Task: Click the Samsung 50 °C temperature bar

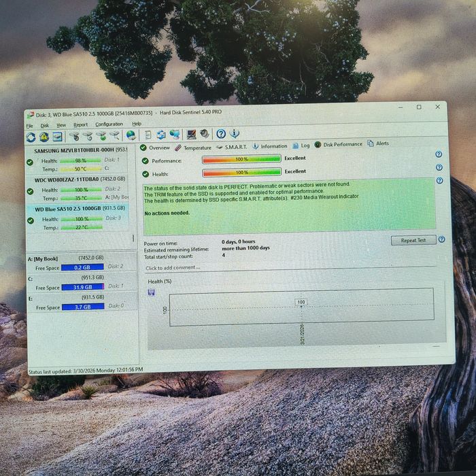Action: click(81, 169)
